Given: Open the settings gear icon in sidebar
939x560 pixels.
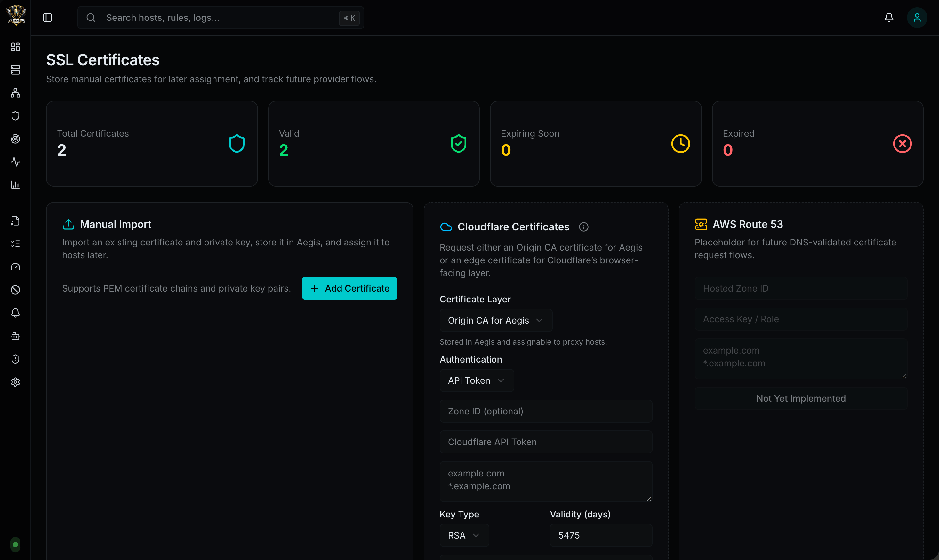Looking at the screenshot, I should 15,382.
